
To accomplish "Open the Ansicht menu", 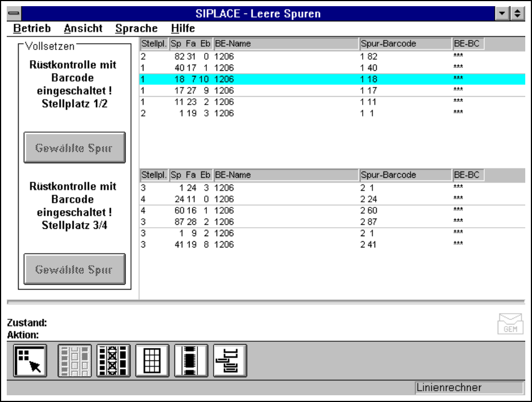I will (83, 28).
